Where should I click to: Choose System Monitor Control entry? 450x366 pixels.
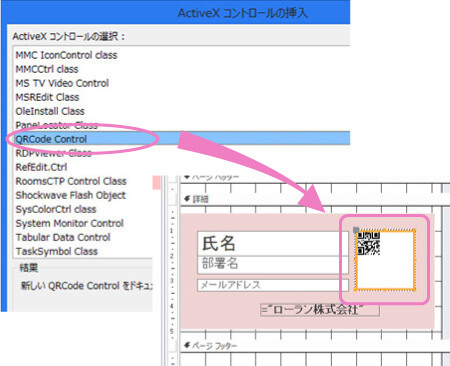pos(70,223)
